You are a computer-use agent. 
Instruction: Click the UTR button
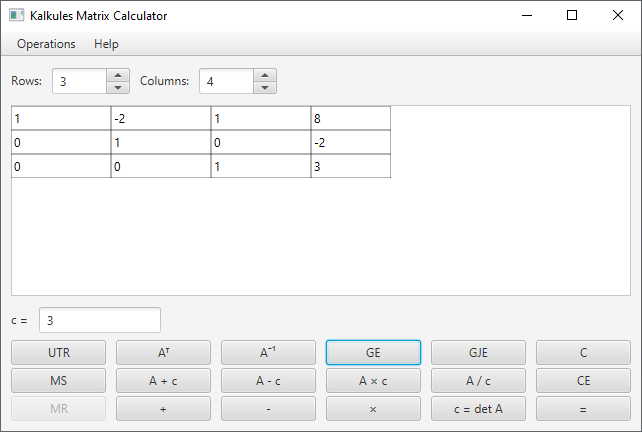59,353
